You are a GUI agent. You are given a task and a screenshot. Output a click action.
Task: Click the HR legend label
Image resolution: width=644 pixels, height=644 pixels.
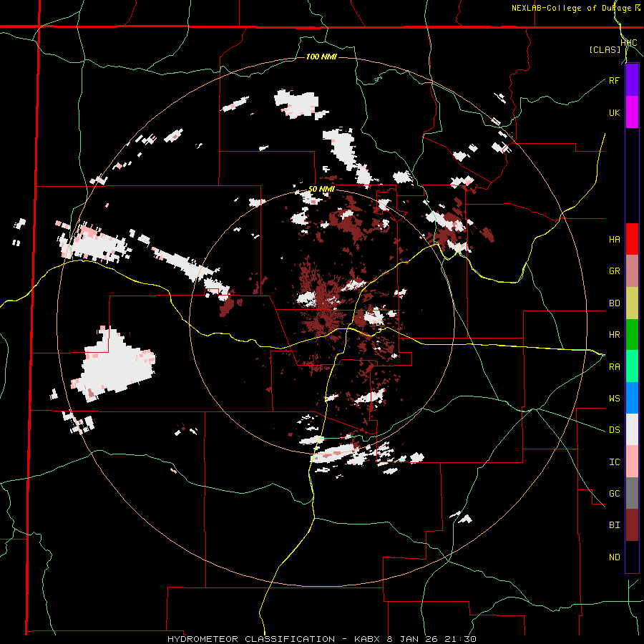coord(614,335)
